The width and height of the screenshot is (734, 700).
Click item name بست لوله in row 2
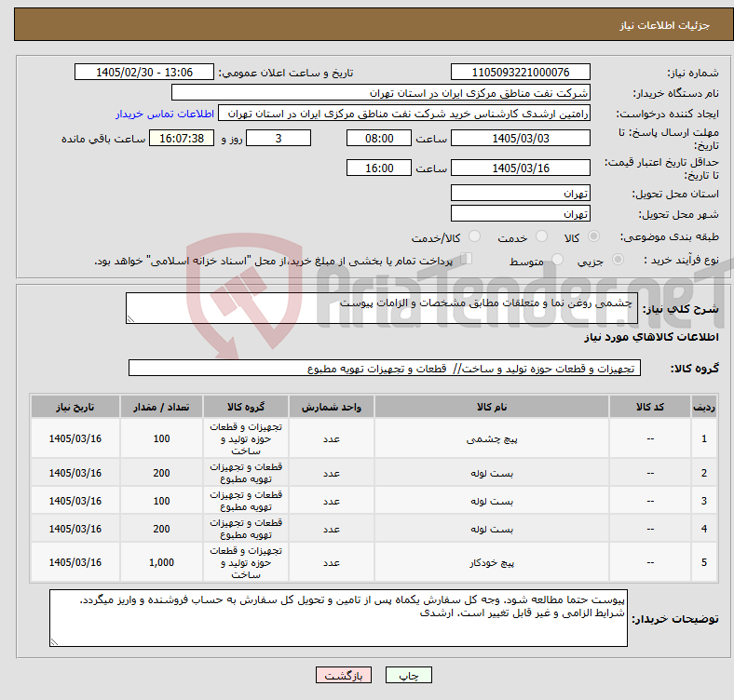point(492,473)
